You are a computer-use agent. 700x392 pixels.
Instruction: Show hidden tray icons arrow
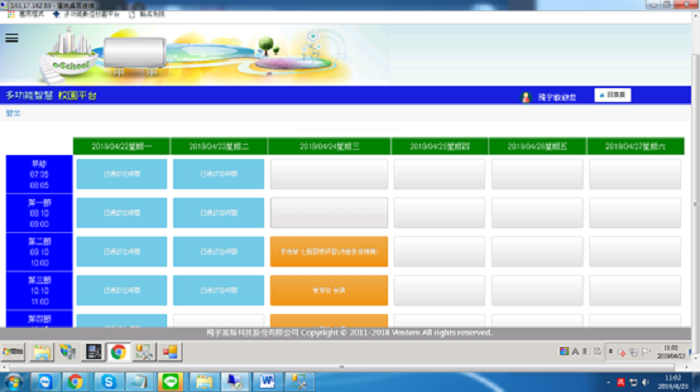(x=608, y=383)
